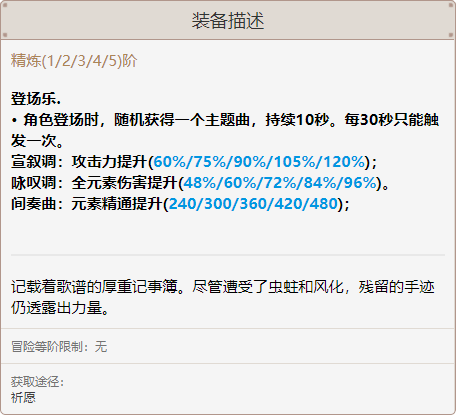Click the blue 48%/60%/72%/84%/96% damage values
The height and width of the screenshot is (416, 456).
(280, 183)
